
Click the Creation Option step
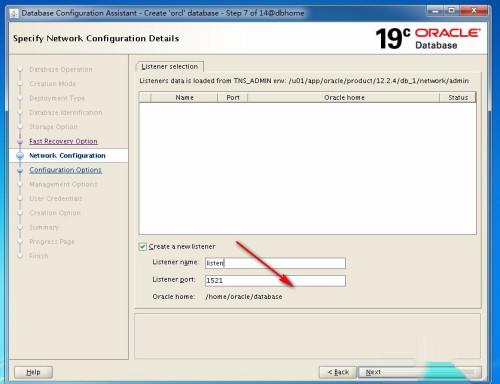click(x=55, y=213)
